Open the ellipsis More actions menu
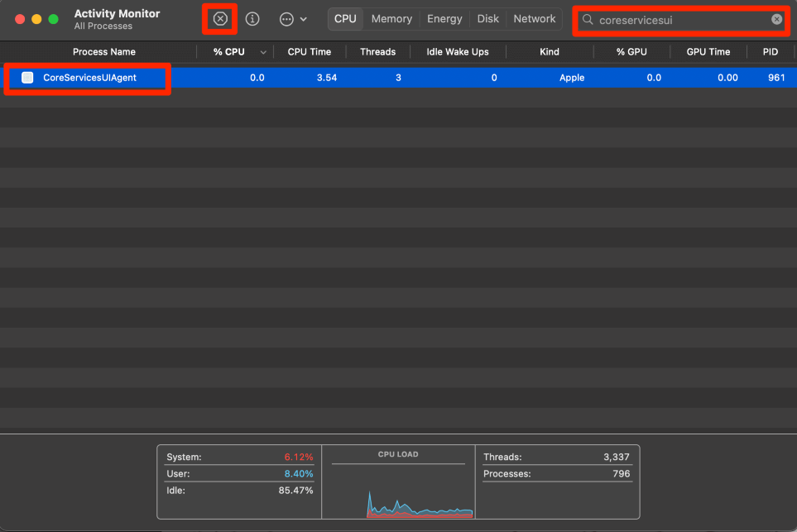This screenshot has width=797, height=532. 292,19
